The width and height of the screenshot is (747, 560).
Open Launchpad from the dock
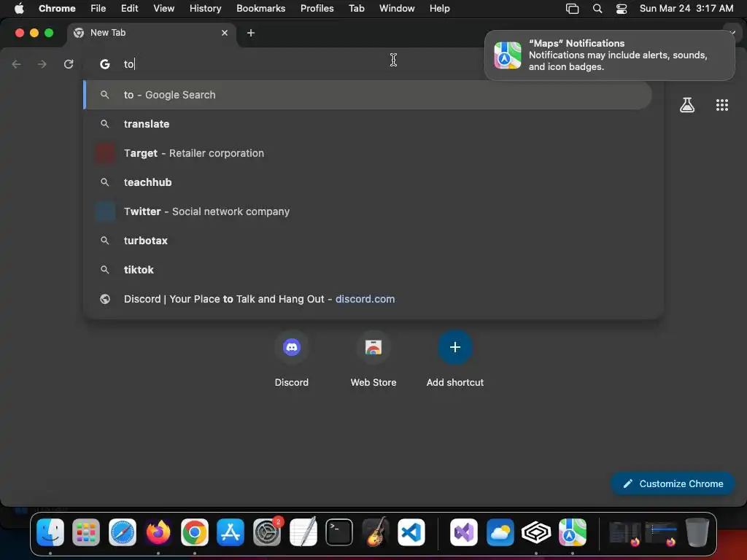86,532
